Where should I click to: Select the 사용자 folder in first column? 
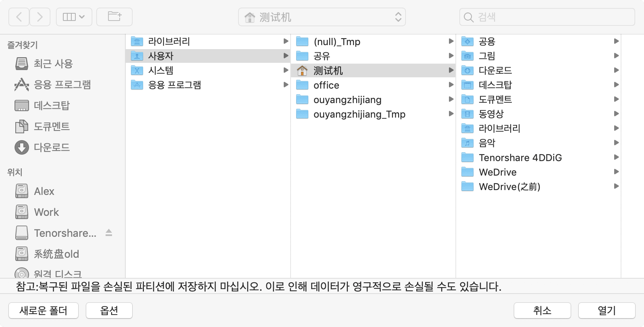[208, 56]
